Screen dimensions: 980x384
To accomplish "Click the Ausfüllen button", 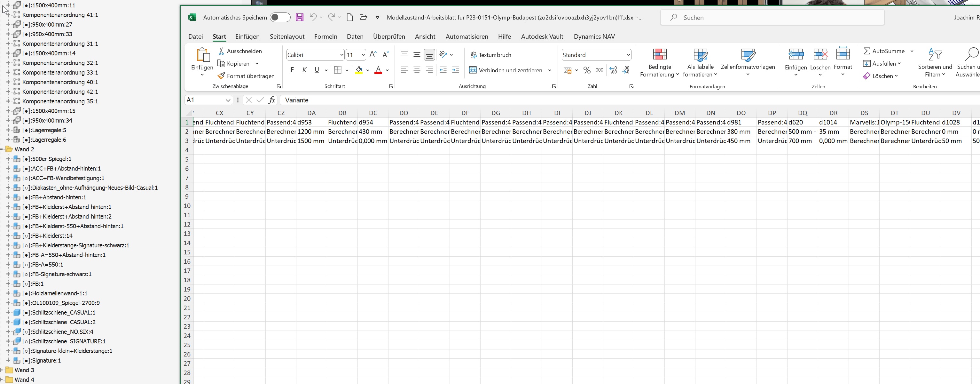I will pyautogui.click(x=882, y=64).
